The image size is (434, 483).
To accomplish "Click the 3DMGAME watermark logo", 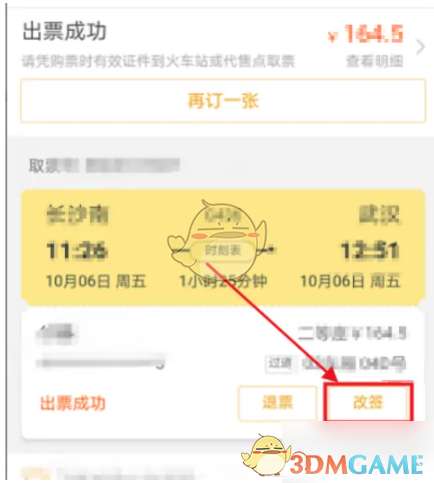I will pyautogui.click(x=355, y=464).
